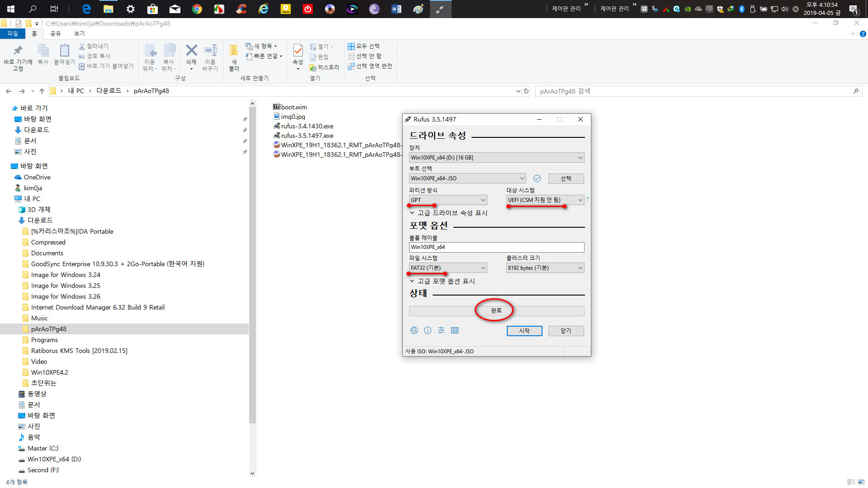Switch to the 보기 tab
868x488 pixels.
[x=80, y=33]
